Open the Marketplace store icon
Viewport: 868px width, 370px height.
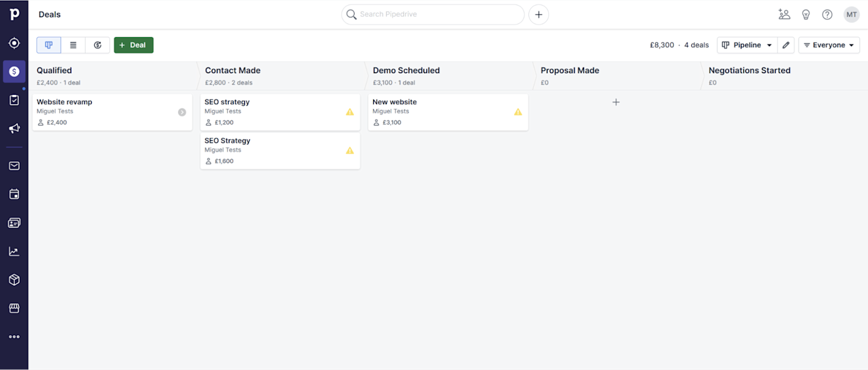coord(14,308)
